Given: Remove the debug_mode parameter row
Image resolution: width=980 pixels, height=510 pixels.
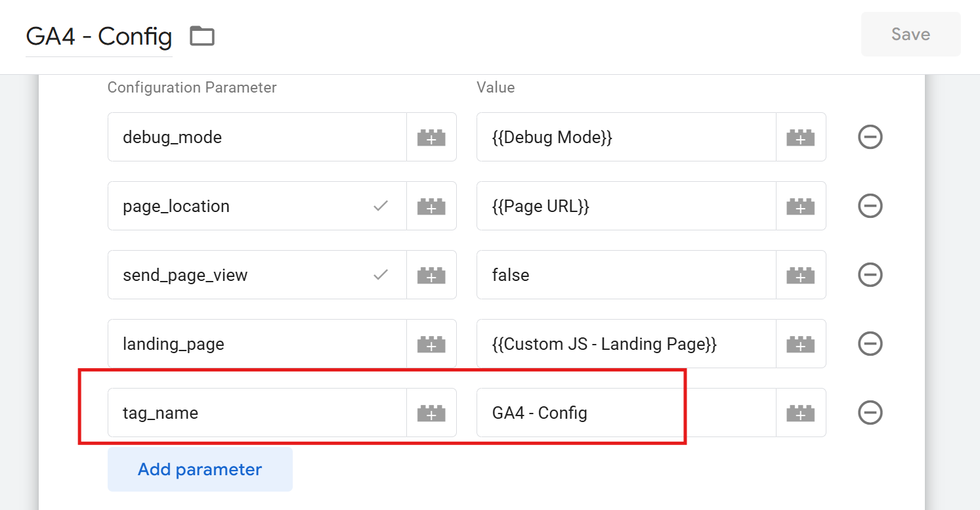Looking at the screenshot, I should pyautogui.click(x=870, y=137).
